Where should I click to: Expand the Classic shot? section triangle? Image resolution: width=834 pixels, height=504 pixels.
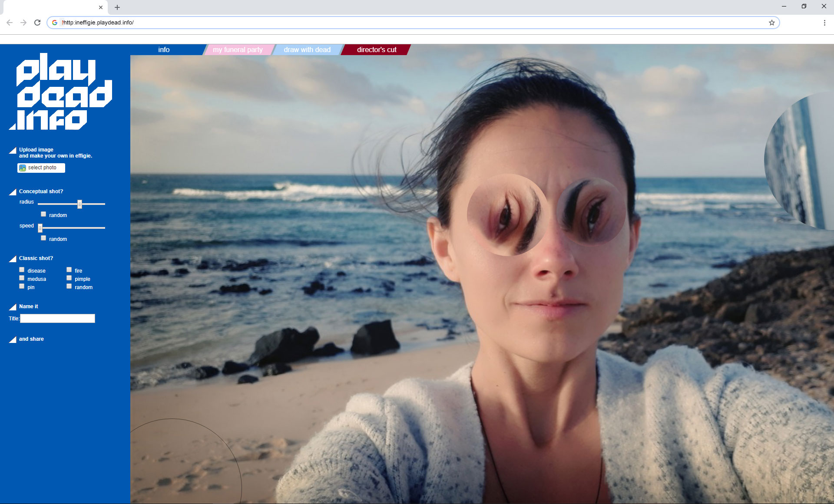pos(13,259)
